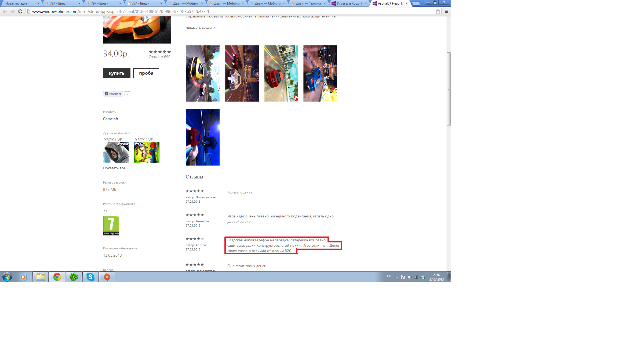Click scrollbar up arrow
Screen dimensions: 644x344
click(449, 19)
